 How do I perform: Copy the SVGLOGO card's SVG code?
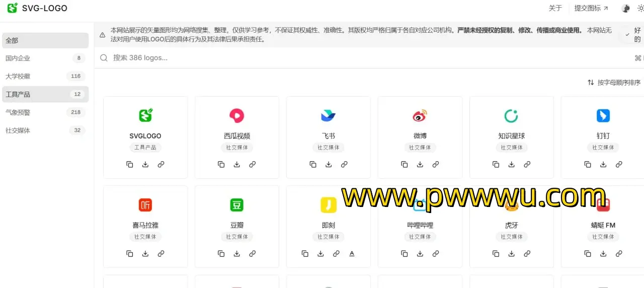[130, 164]
